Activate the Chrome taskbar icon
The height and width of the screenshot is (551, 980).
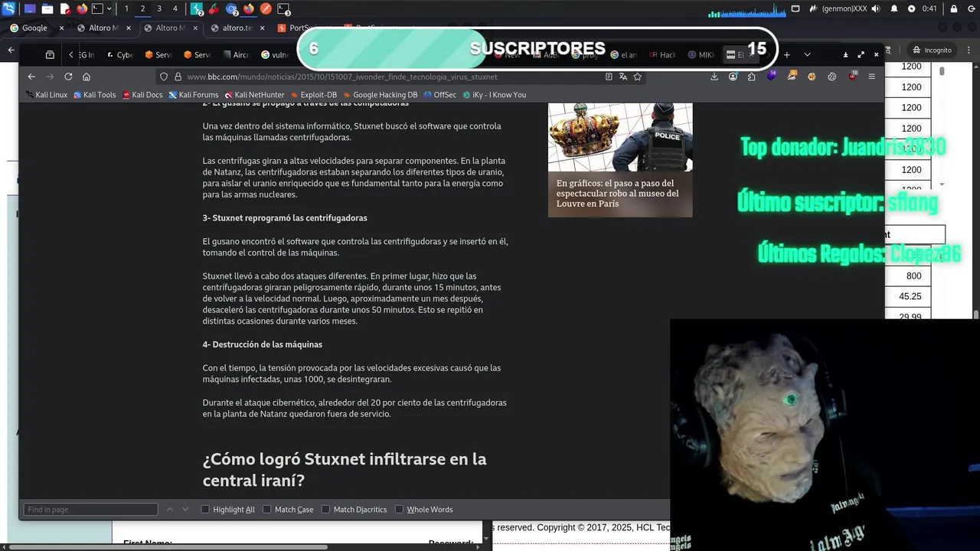[232, 9]
